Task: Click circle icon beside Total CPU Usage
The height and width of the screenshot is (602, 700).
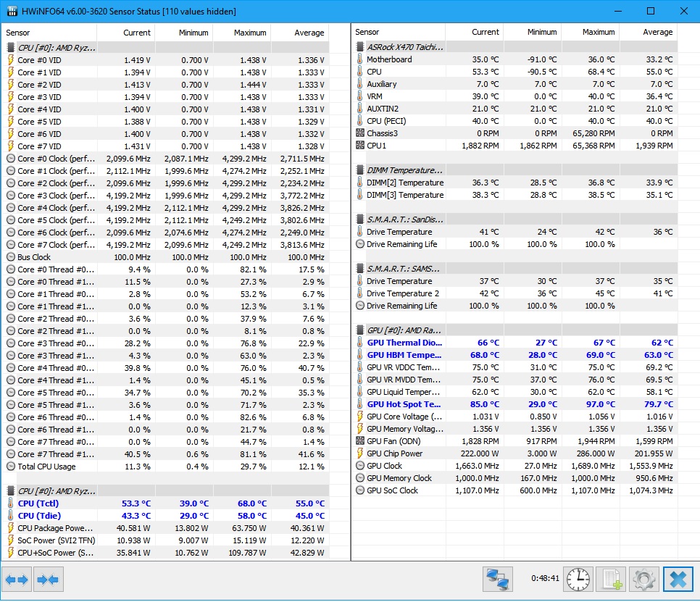Action: pos(11,467)
